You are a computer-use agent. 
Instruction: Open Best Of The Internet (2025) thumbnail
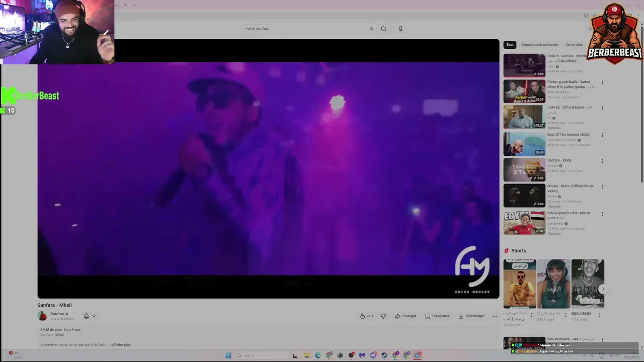(524, 144)
